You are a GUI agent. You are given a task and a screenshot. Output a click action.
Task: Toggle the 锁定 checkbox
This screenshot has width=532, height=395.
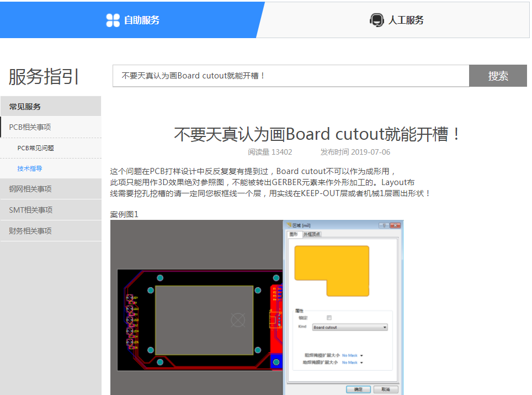pos(329,318)
